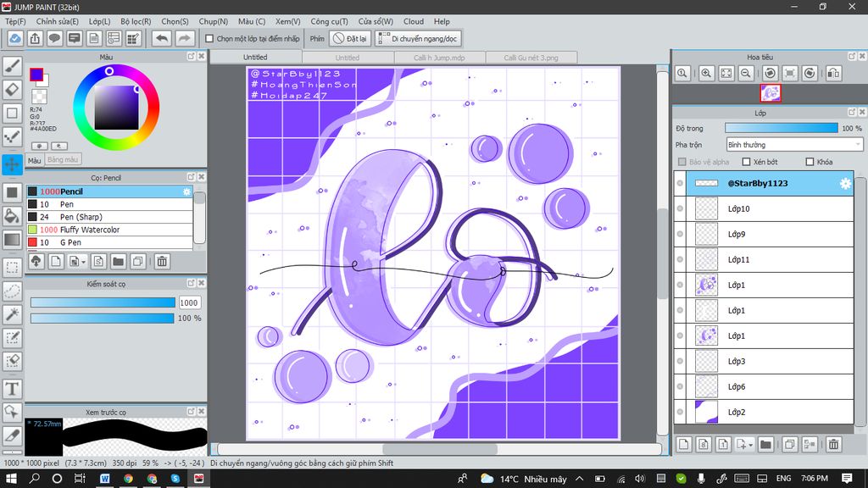Delete layer using the layer panel trash icon

[833, 444]
